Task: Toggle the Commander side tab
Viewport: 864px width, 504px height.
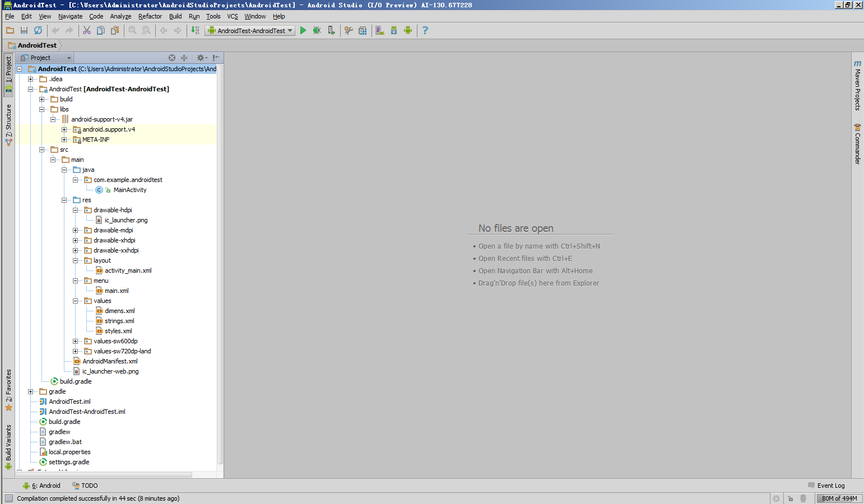Action: pos(857,144)
